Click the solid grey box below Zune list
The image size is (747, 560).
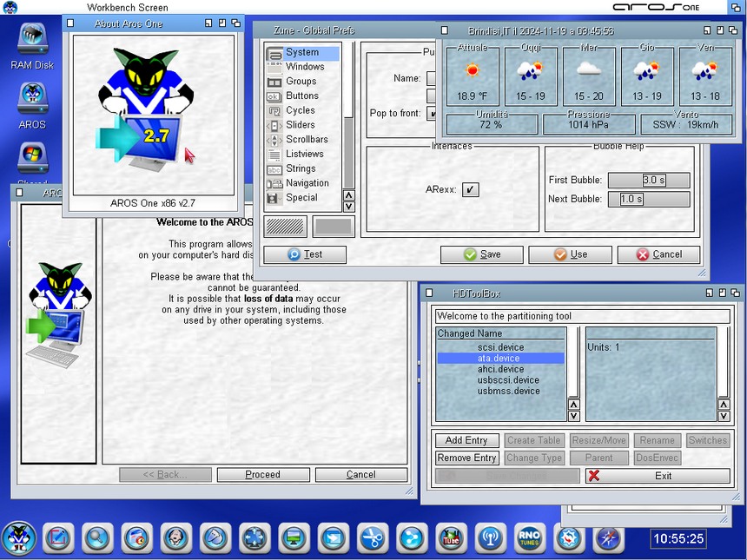click(334, 227)
